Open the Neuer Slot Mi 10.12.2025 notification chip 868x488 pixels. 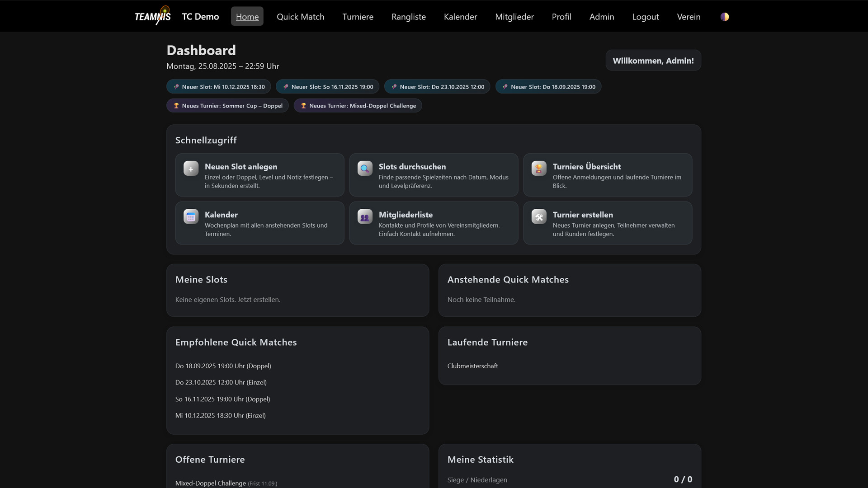219,87
